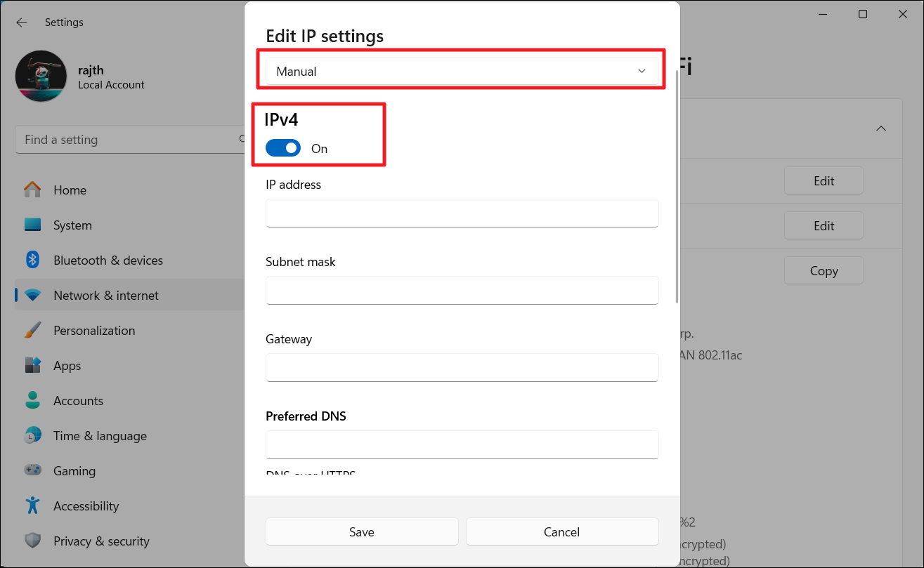
Task: Click the Privacy & security shield icon
Action: pos(32,541)
